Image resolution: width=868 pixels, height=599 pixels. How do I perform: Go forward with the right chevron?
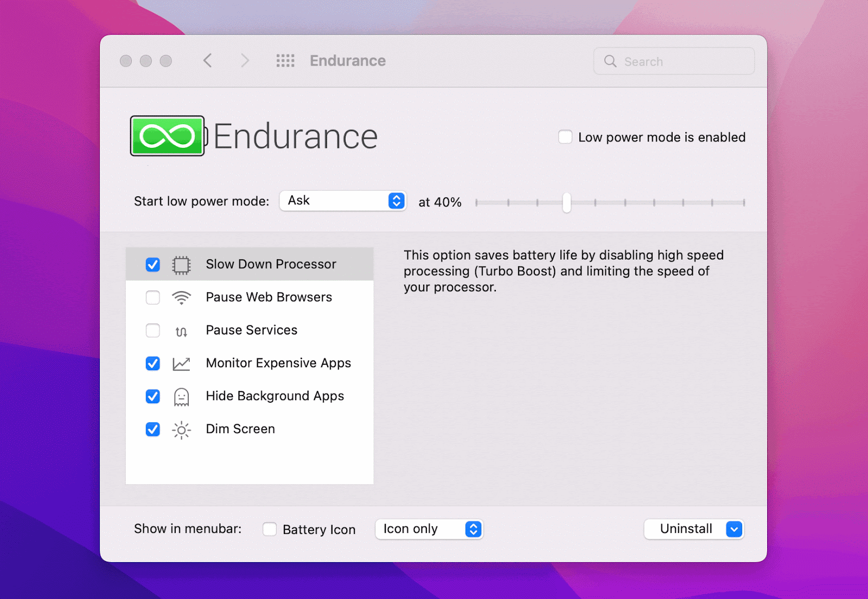[x=245, y=61]
